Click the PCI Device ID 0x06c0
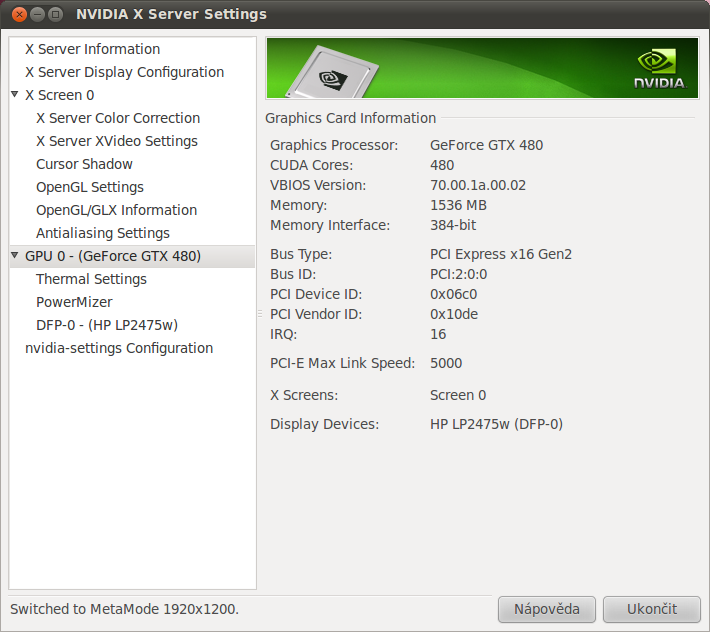The image size is (710, 632). pos(453,294)
